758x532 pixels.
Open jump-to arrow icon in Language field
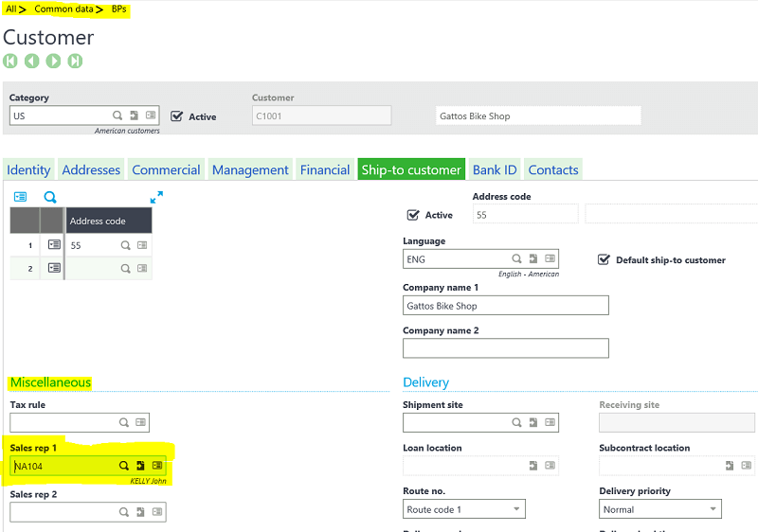click(533, 258)
